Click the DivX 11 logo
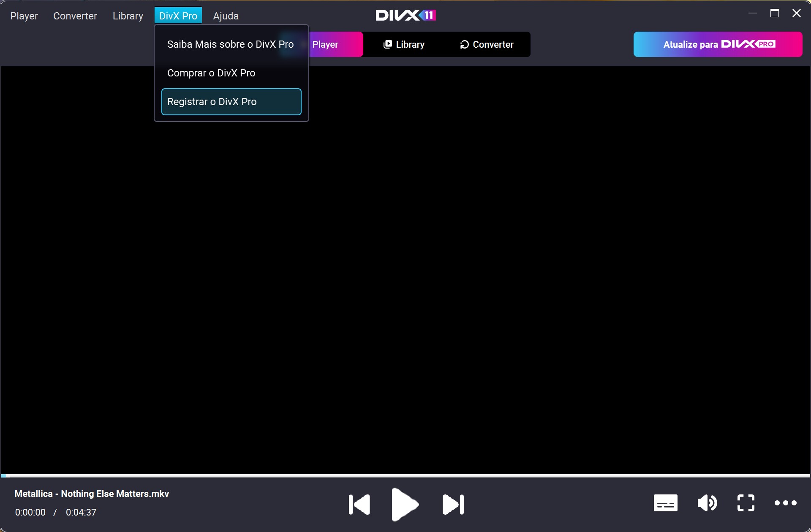The height and width of the screenshot is (532, 811). coord(405,15)
